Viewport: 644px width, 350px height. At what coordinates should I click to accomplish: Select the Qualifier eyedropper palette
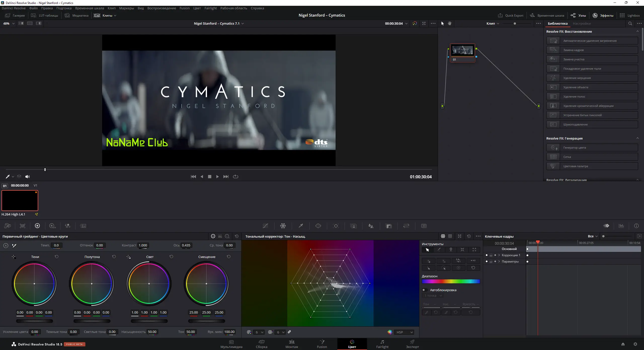[301, 226]
